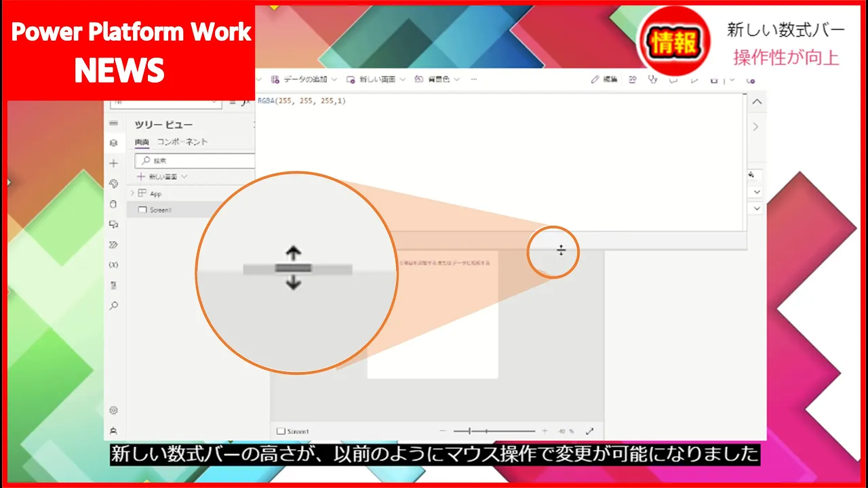Open the Theme palette icon in rail
The height and width of the screenshot is (488, 868).
[113, 184]
